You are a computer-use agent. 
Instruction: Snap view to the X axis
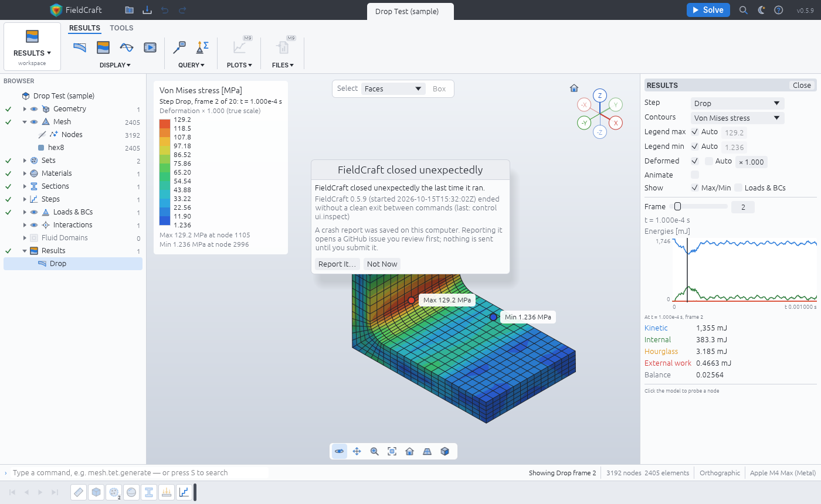tap(615, 123)
